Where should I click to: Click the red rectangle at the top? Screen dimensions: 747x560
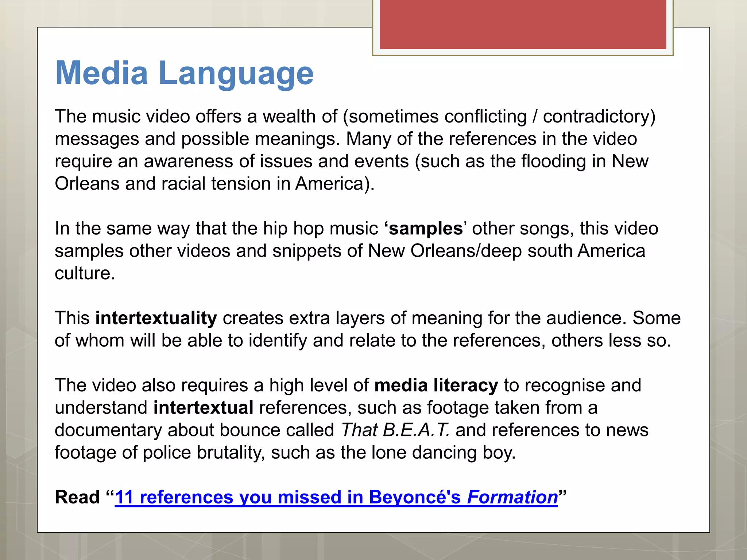click(x=523, y=24)
